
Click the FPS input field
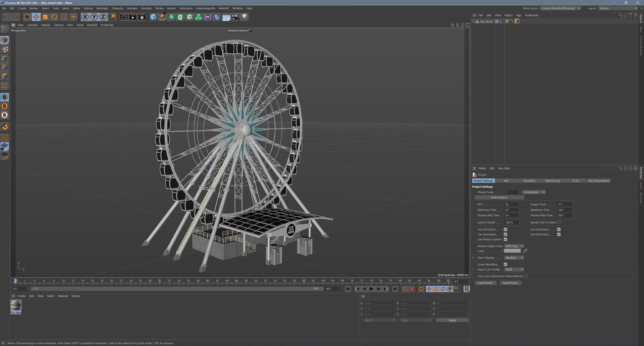click(x=512, y=204)
